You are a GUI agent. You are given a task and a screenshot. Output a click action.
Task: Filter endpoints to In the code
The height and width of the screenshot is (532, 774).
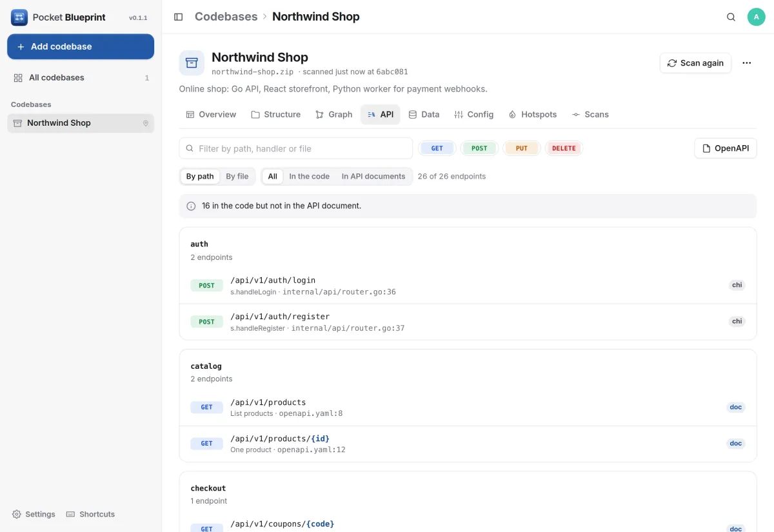(x=310, y=177)
